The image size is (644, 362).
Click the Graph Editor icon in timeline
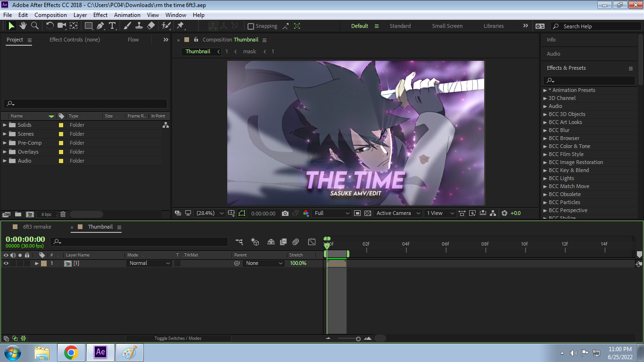312,242
